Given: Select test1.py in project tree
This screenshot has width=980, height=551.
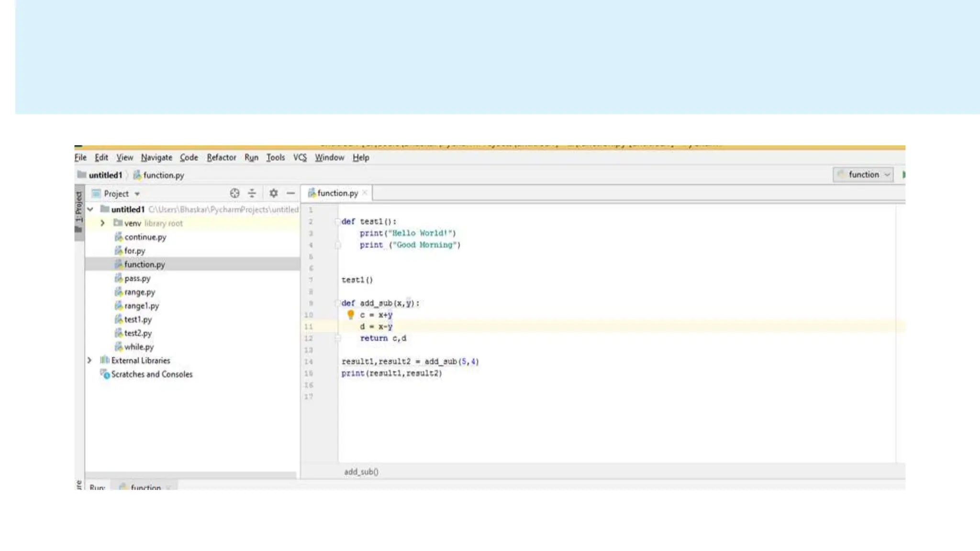Looking at the screenshot, I should coord(133,320).
